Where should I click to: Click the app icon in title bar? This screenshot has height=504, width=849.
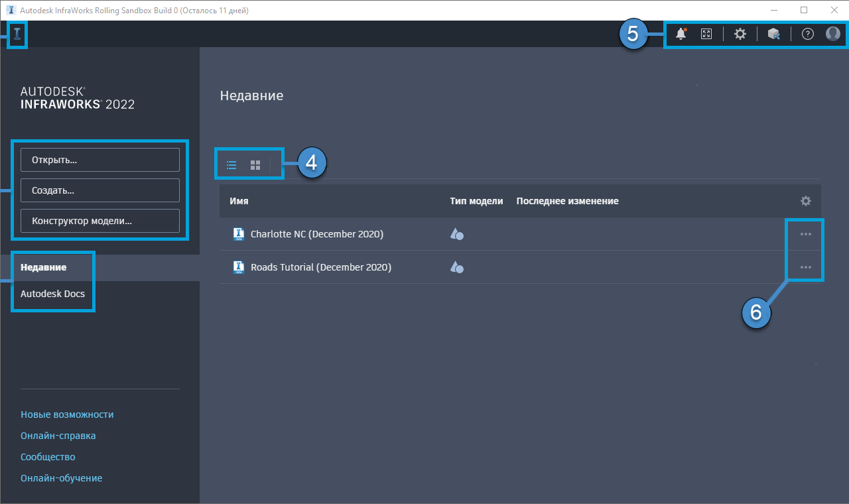click(x=11, y=11)
